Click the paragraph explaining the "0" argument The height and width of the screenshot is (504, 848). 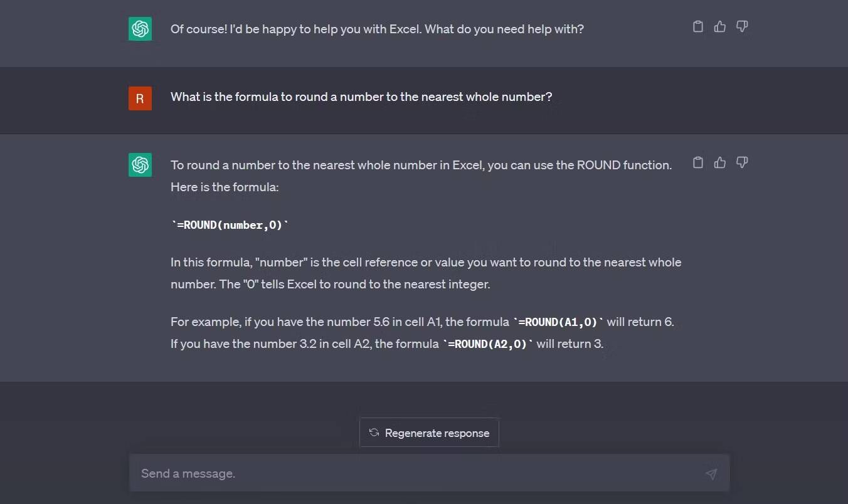click(x=426, y=273)
